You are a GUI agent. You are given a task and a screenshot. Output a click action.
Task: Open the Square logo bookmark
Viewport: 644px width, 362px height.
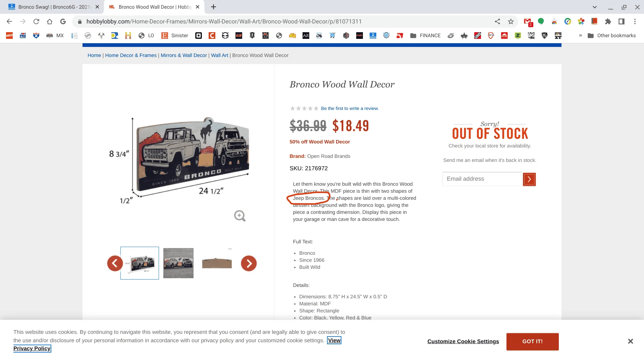pos(199,36)
